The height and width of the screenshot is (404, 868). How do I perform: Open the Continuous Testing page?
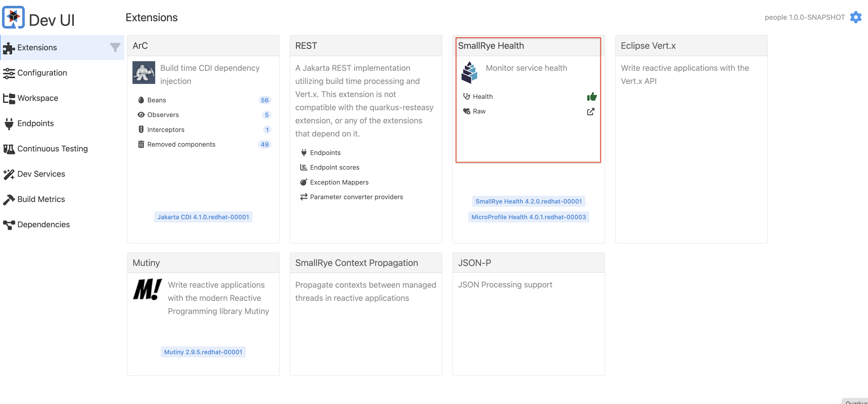point(52,149)
